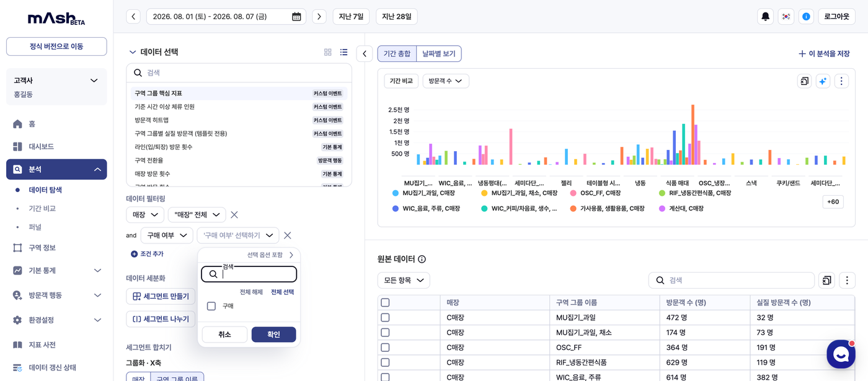Open the notifications bell

[765, 17]
